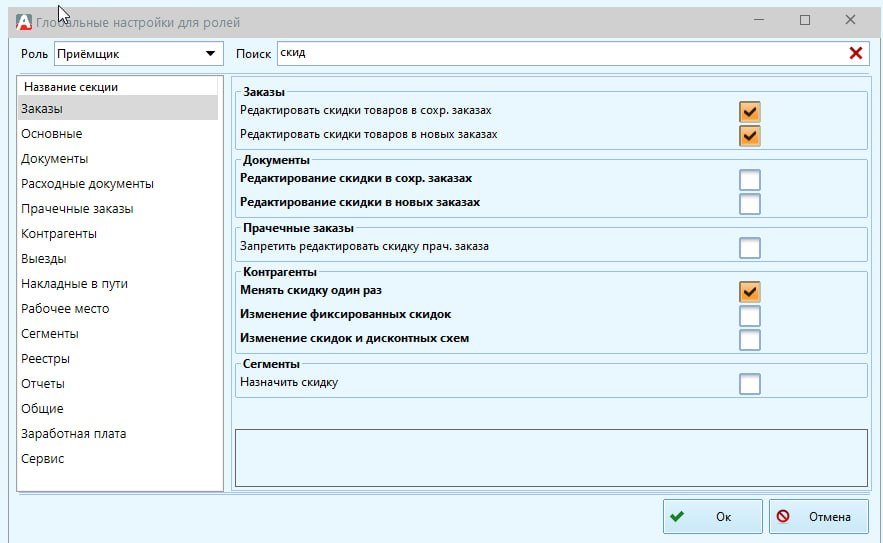Uncheck Редактировать скидки товаров в новых заказах

pyautogui.click(x=750, y=136)
